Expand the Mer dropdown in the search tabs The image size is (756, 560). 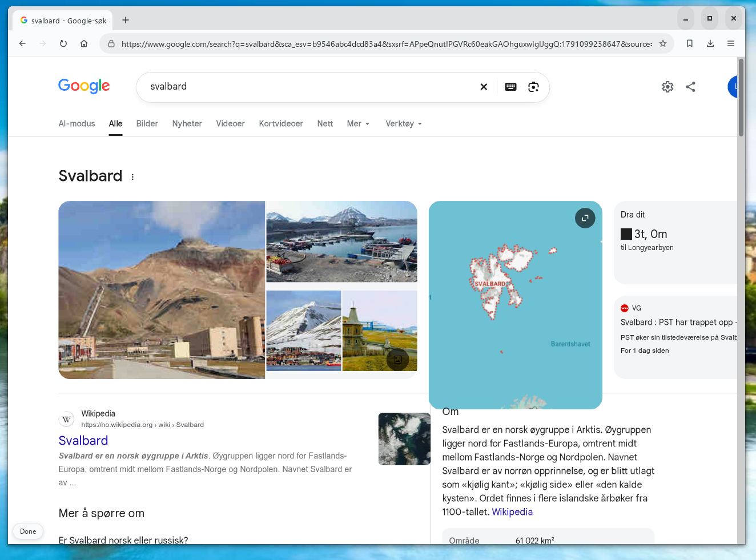[358, 124]
